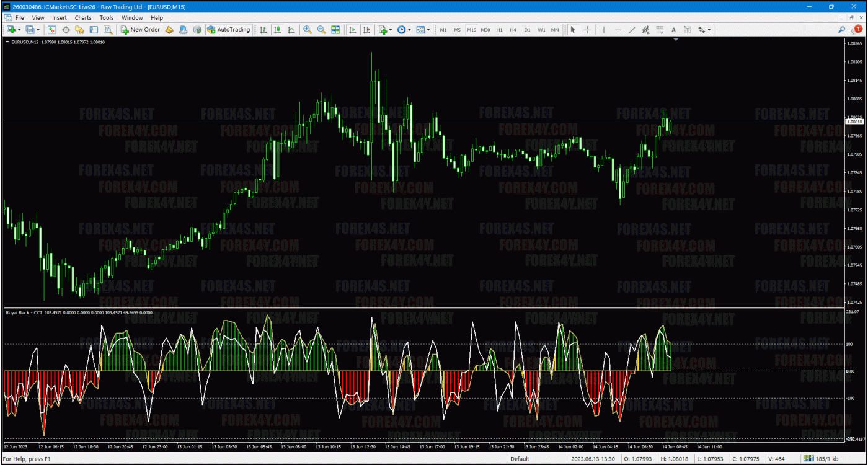Screen dimensions: 868x465
Task: Switch chart to candlesticks mode
Action: tap(277, 30)
